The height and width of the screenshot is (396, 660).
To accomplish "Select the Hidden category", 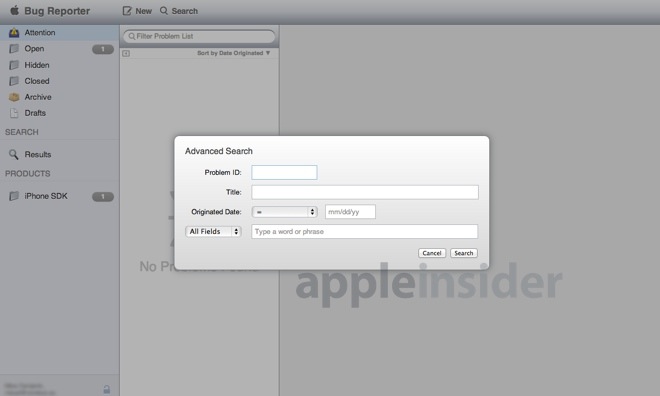I will click(59, 65).
